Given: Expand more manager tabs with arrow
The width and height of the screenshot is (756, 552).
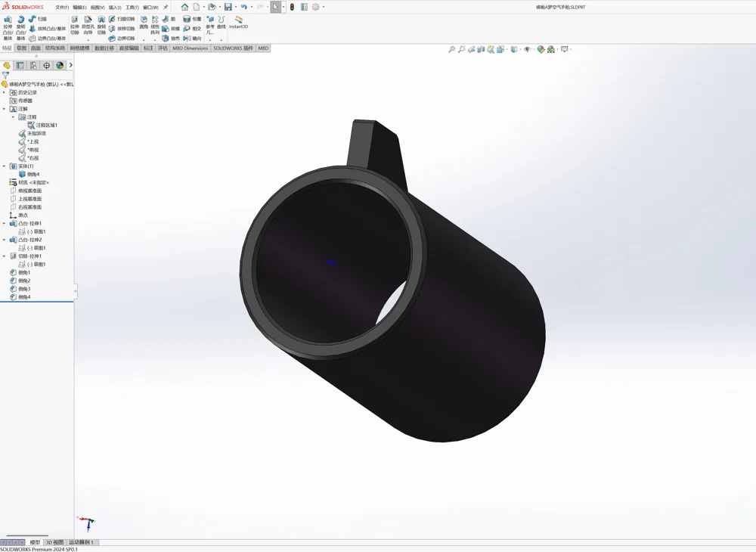Looking at the screenshot, I should 70,65.
